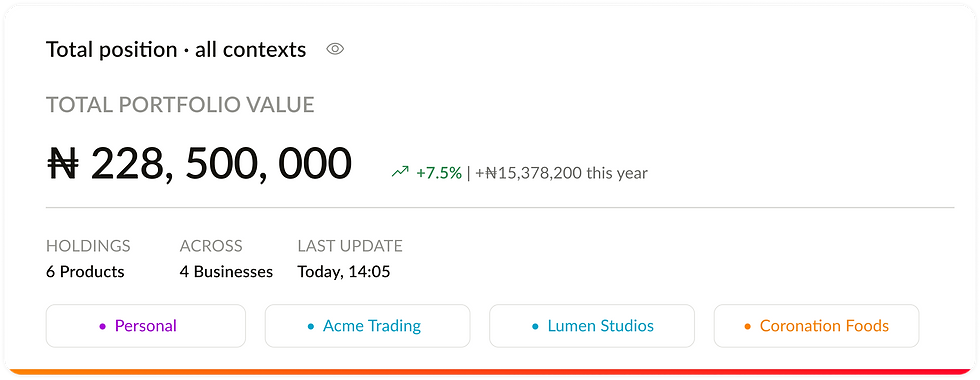Select the Acme Trading context chip
The image size is (980, 380).
pos(368,326)
